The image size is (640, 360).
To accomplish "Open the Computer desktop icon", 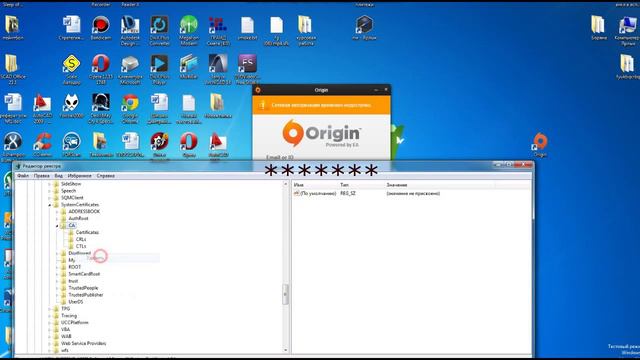I will (628, 30).
